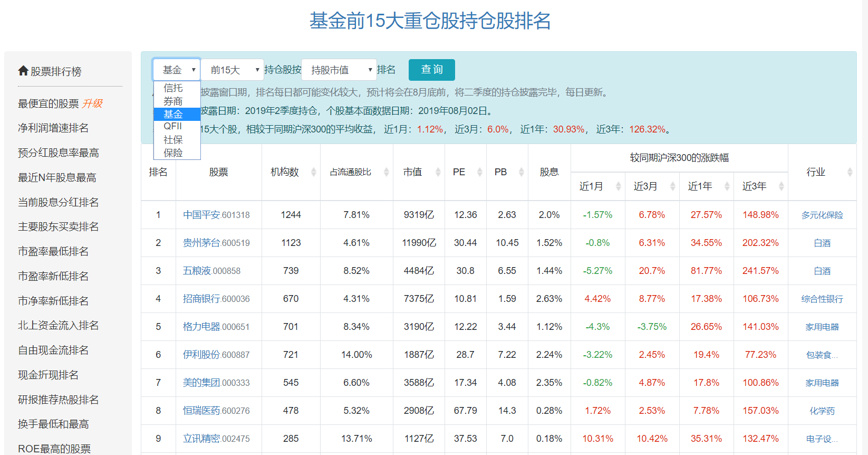This screenshot has width=868, height=455.
Task: Click the 查询 button
Action: 432,70
